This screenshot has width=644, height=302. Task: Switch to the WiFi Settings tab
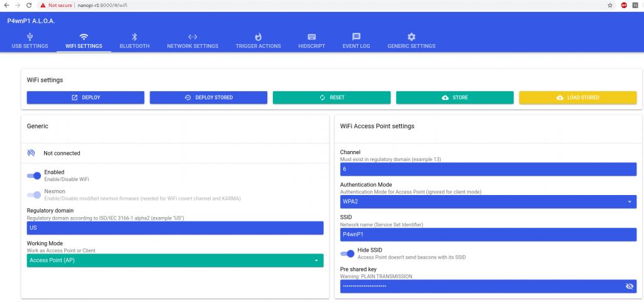84,41
